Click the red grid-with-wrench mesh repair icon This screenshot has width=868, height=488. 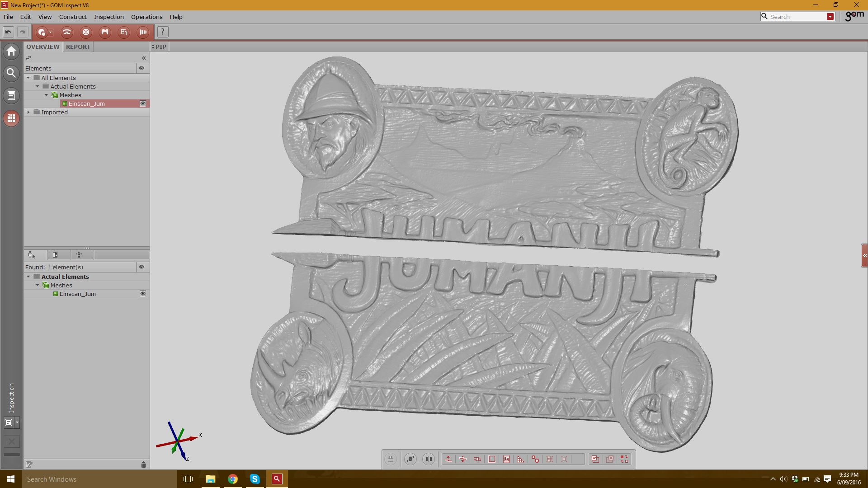[124, 32]
